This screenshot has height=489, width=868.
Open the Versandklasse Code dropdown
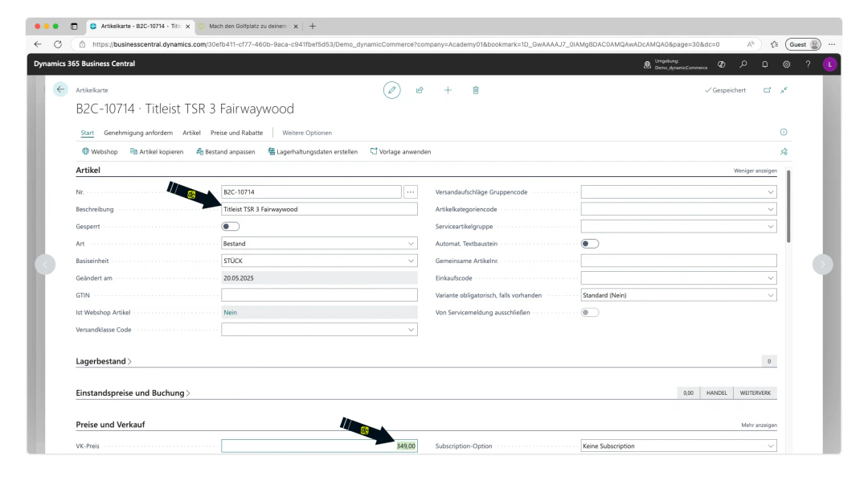coord(411,330)
